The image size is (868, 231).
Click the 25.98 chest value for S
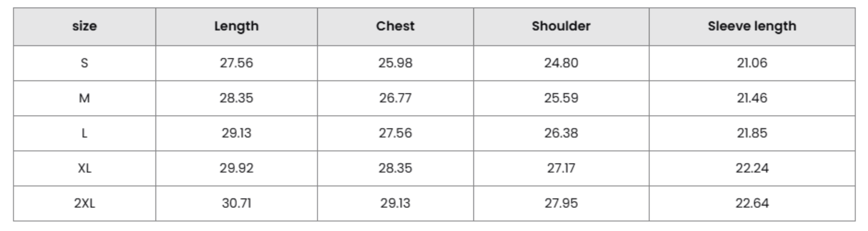pos(395,63)
